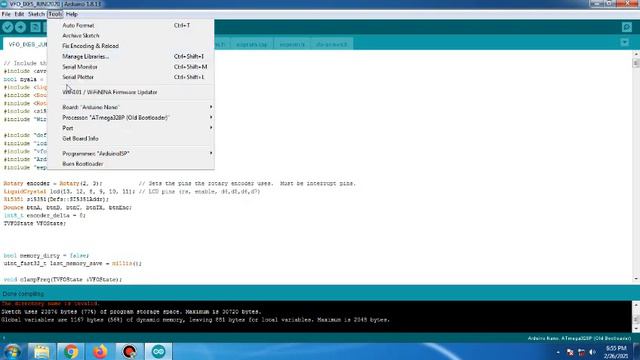Open WiFi101 / WiFiNINA Firmware Updater
The width and height of the screenshot is (640, 360).
pyautogui.click(x=131, y=92)
